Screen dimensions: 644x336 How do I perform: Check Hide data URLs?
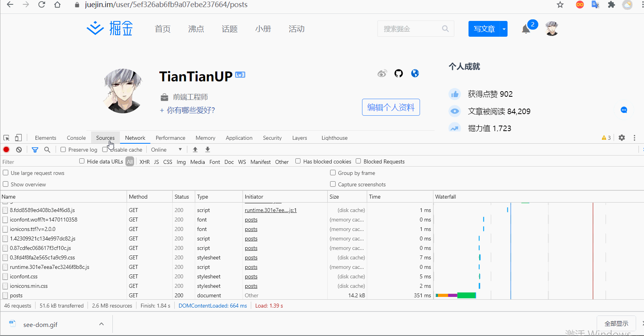coord(82,161)
